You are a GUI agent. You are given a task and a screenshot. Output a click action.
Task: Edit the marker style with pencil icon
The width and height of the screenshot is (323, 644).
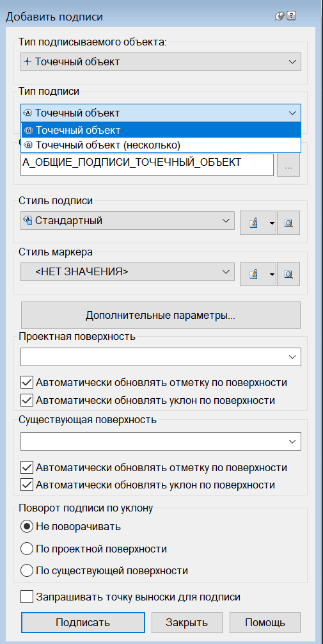coord(254,274)
